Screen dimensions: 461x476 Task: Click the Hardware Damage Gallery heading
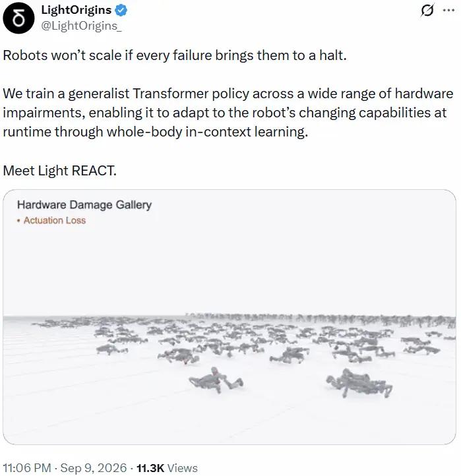[x=84, y=205]
